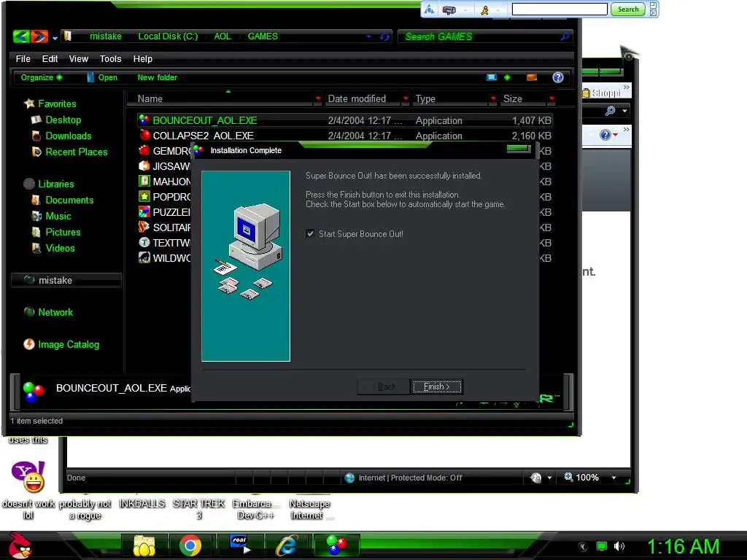Open the Type column filter dropdown
This screenshot has height=560, width=747.
[x=493, y=98]
